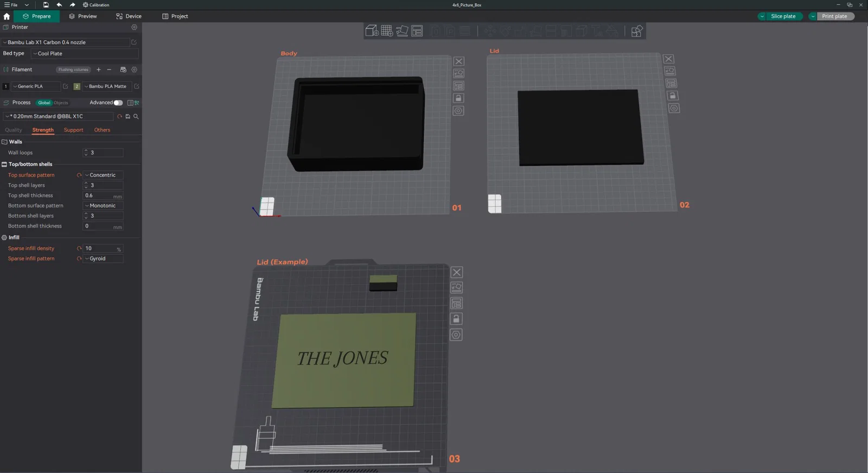Screen dimensions: 868x473
Task: Redo the last undone action
Action: point(73,5)
